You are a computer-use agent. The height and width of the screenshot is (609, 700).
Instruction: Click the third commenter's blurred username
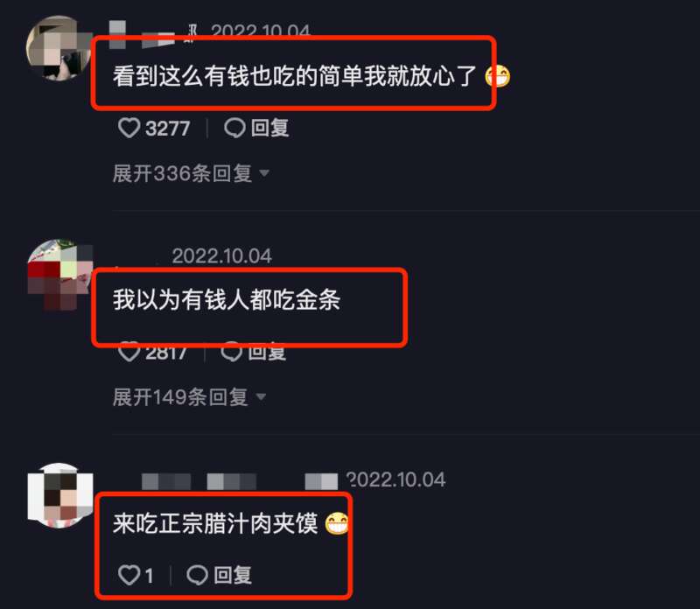pos(239,482)
